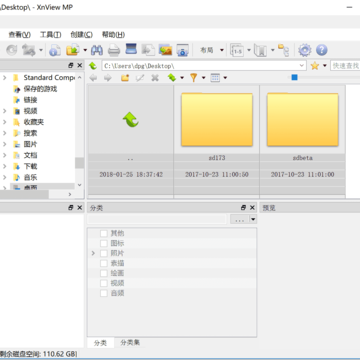Float the 分类 panel with undock button
The width and height of the screenshot is (360, 360).
coord(243,208)
